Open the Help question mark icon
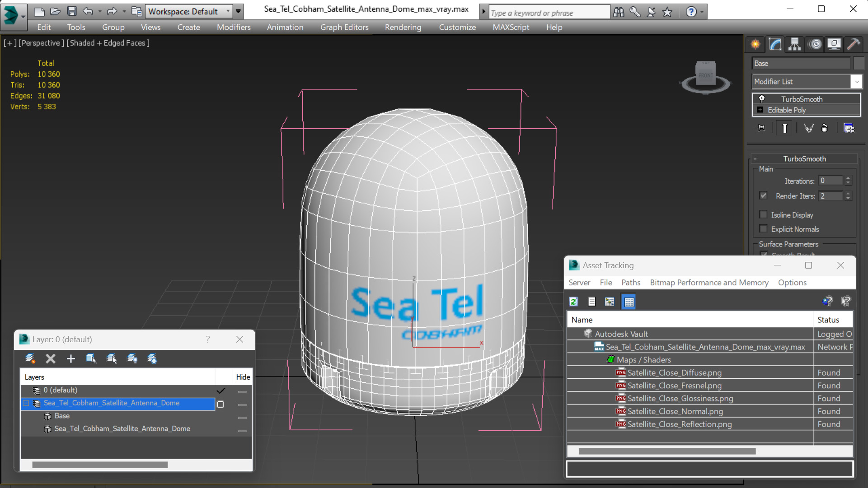Screen dimensions: 868x488 (x=691, y=12)
